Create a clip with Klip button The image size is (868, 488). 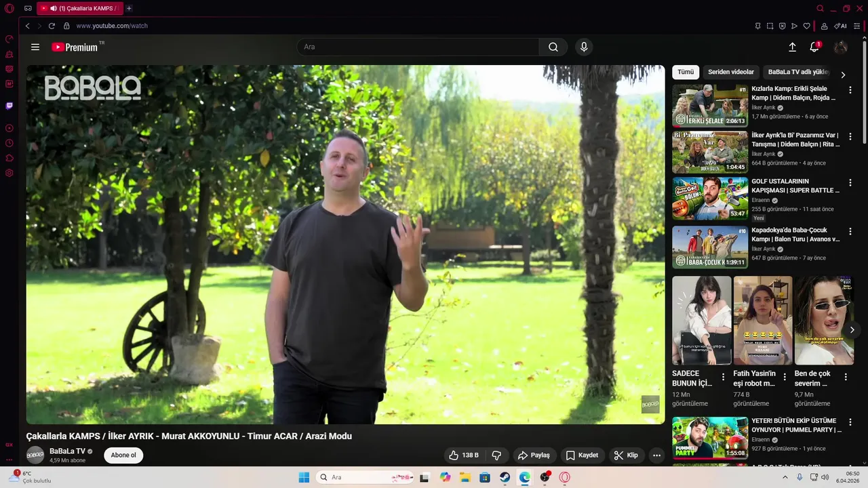pyautogui.click(x=626, y=455)
